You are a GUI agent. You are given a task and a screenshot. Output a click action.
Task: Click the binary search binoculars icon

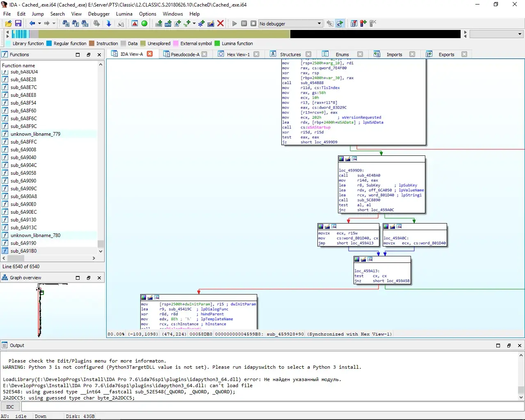point(85,24)
